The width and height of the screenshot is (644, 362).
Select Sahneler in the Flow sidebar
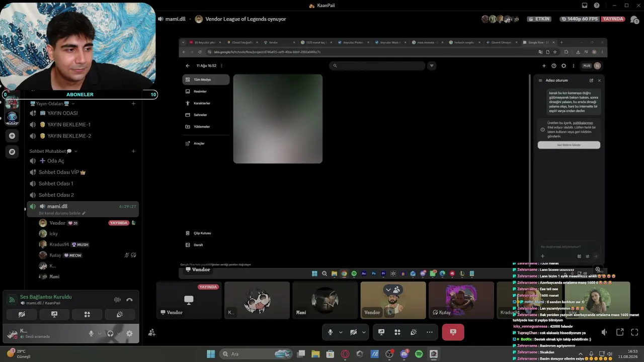click(x=206, y=115)
